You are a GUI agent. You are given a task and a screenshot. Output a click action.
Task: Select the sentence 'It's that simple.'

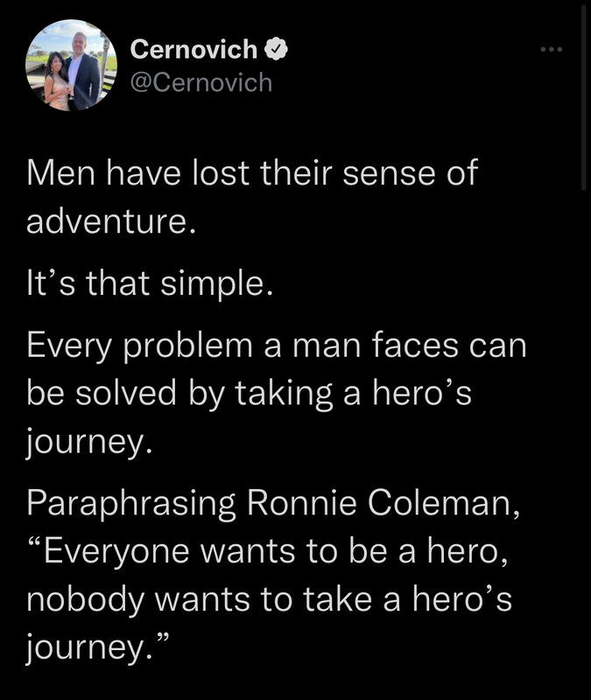pyautogui.click(x=150, y=283)
